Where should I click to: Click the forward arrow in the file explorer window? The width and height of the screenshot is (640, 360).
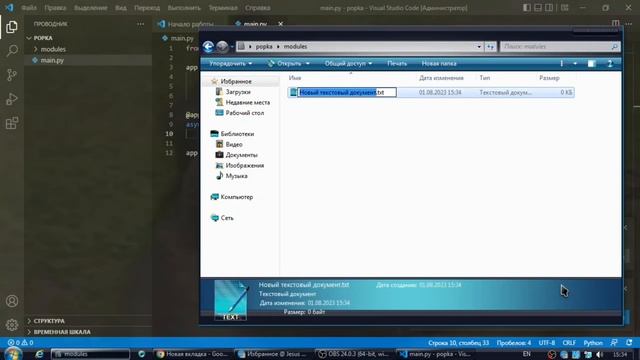222,47
